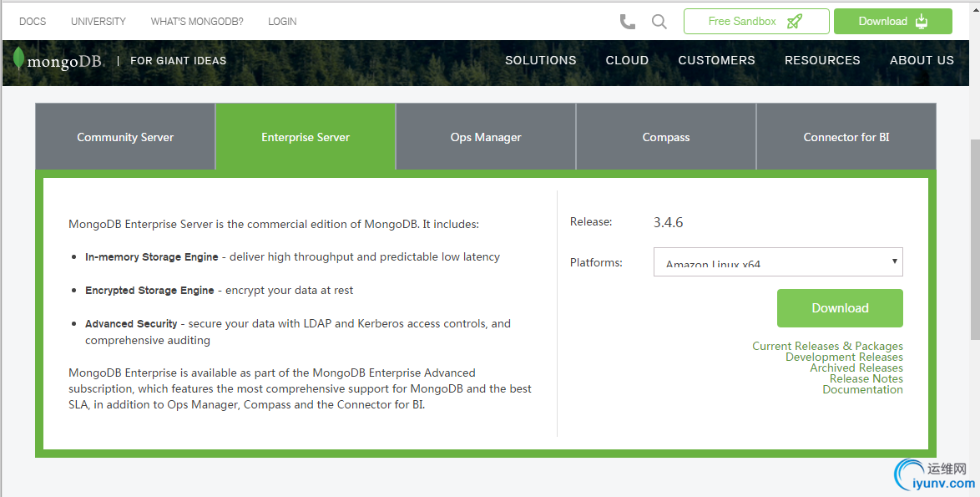This screenshot has height=497, width=980.
Task: Open the Platforms dropdown
Action: pyautogui.click(x=778, y=262)
